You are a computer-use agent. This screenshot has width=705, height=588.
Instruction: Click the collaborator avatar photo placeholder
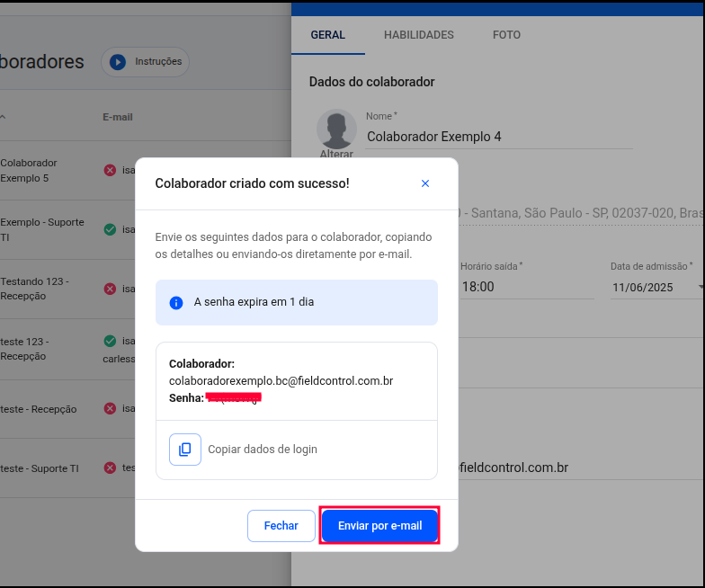[x=336, y=129]
